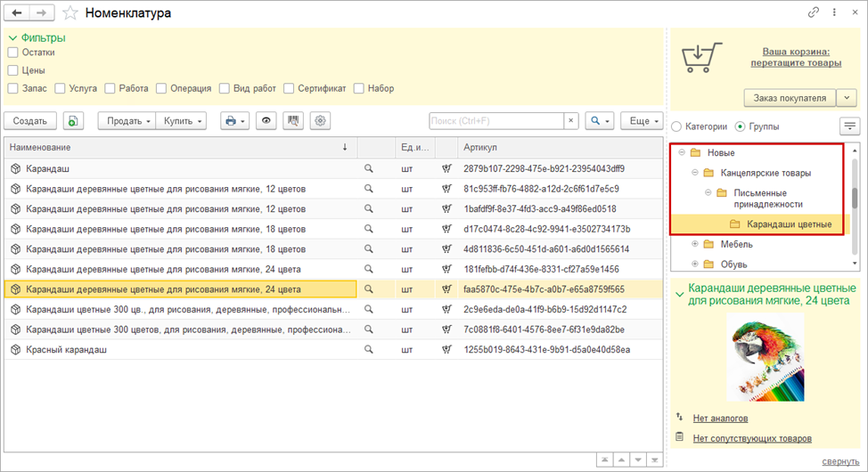The height and width of the screenshot is (472, 868).
Task: Click magnifier icon in Красный карандаш row
Action: point(368,350)
